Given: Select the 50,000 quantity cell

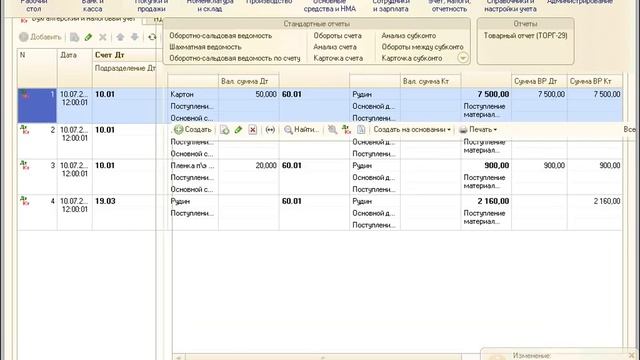Looking at the screenshot, I should [249, 94].
